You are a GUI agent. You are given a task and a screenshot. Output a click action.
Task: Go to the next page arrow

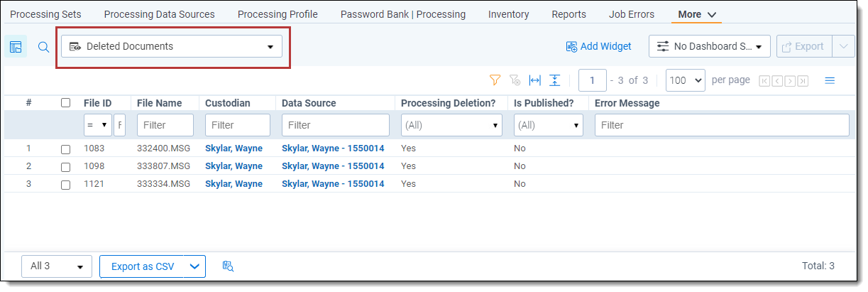click(x=790, y=81)
